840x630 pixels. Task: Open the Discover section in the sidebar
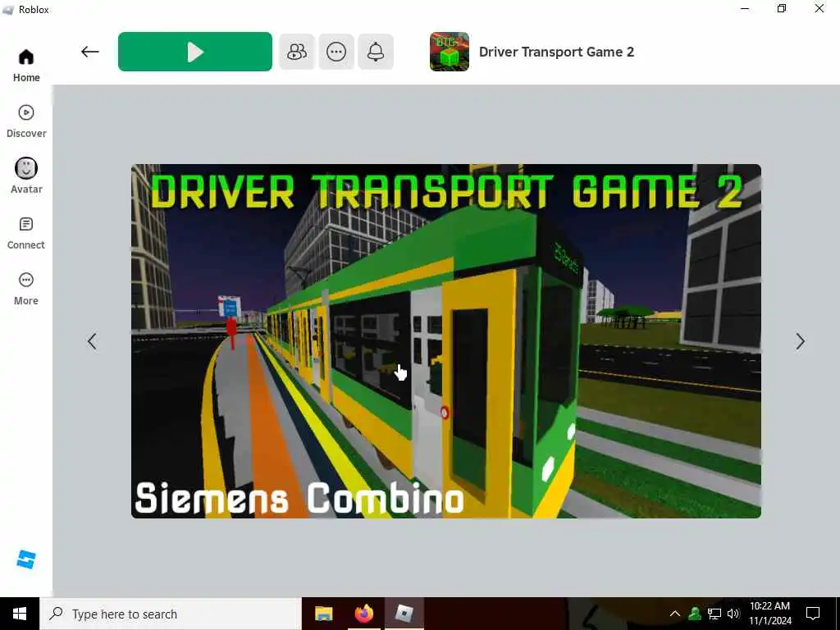pyautogui.click(x=26, y=121)
